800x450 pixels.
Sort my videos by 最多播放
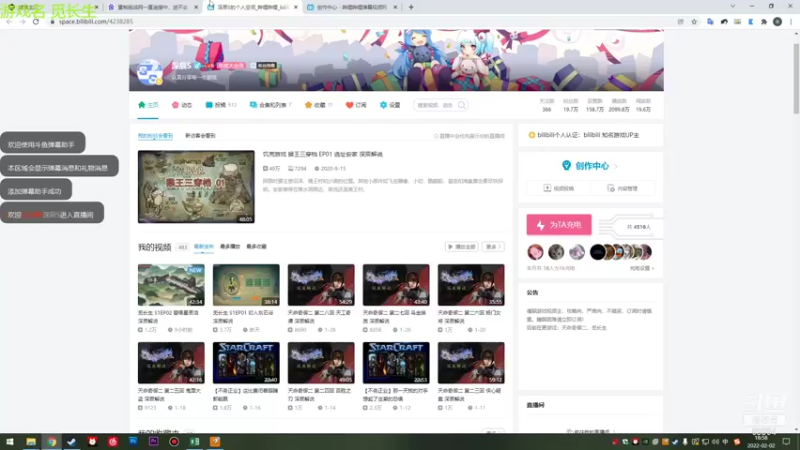[x=230, y=247]
